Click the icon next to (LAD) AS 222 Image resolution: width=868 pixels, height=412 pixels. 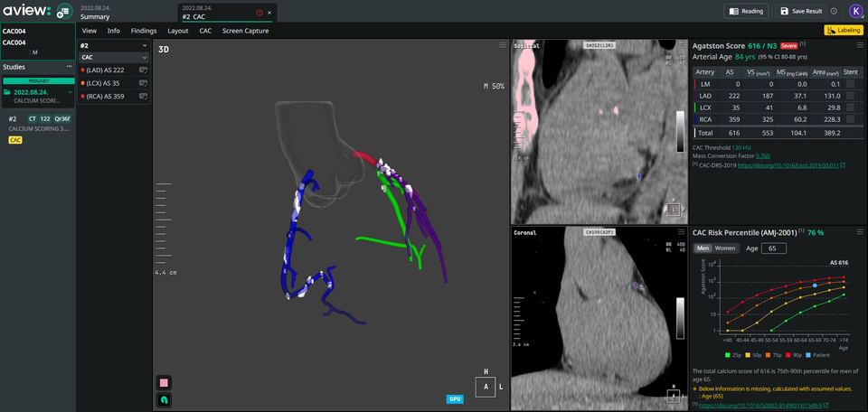[x=143, y=70]
